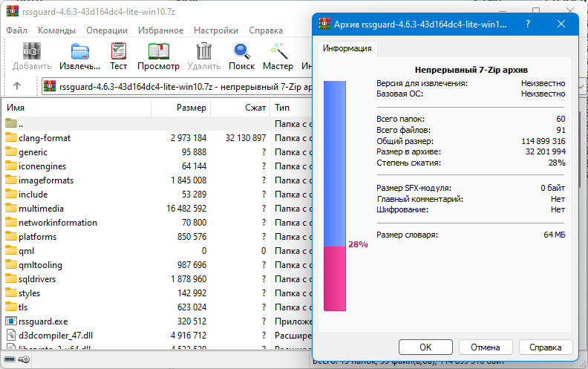Select the Информация tab

coord(347,48)
